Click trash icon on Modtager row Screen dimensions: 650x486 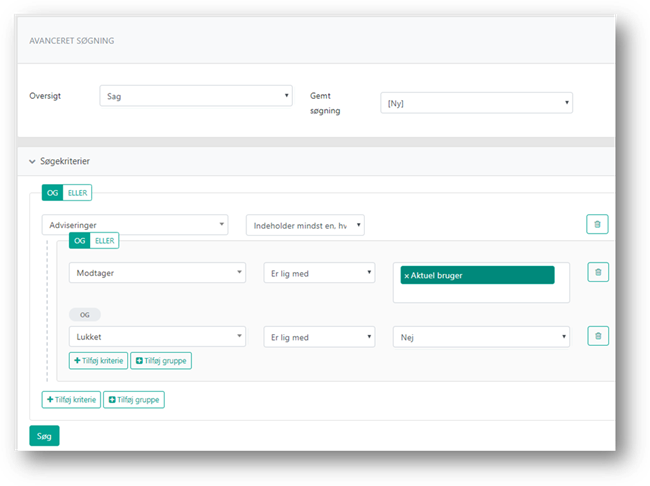[x=597, y=272]
